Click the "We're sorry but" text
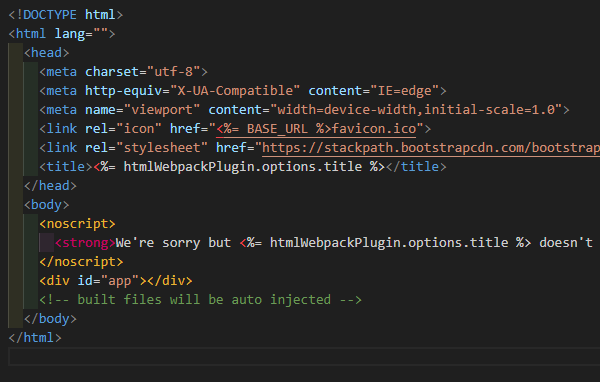600x382 pixels. [173, 243]
